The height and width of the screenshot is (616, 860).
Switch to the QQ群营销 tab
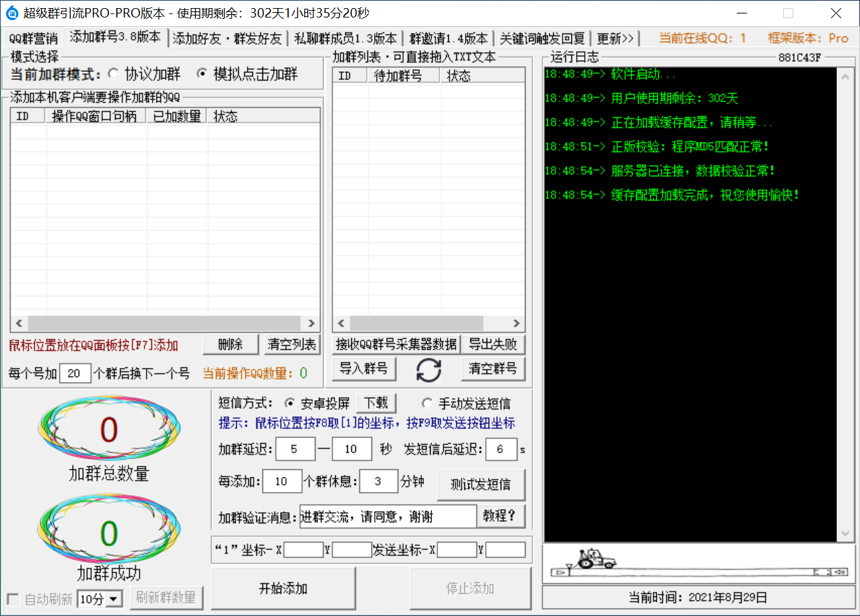coord(33,38)
